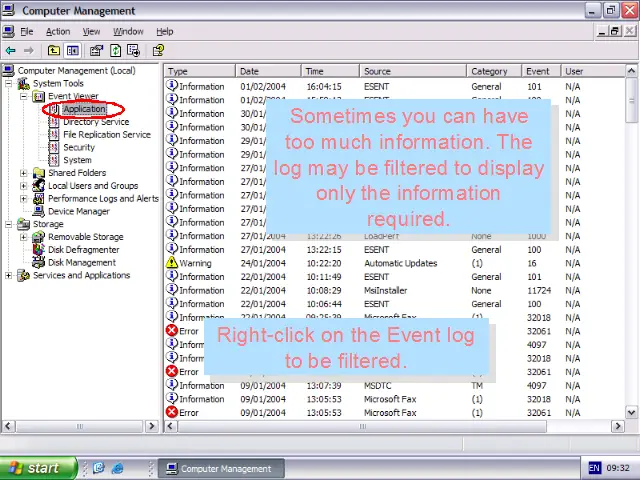Select the Directory Service log
The height and width of the screenshot is (480, 640).
tap(96, 122)
